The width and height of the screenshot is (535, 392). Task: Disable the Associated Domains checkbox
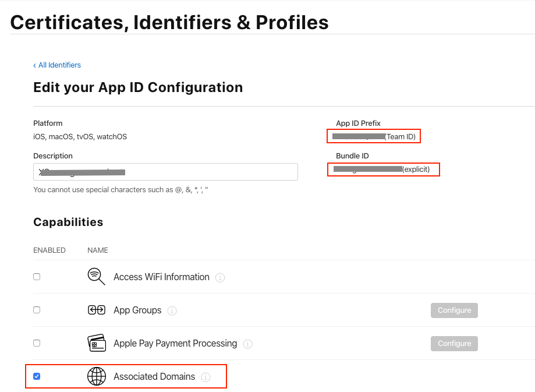click(37, 376)
